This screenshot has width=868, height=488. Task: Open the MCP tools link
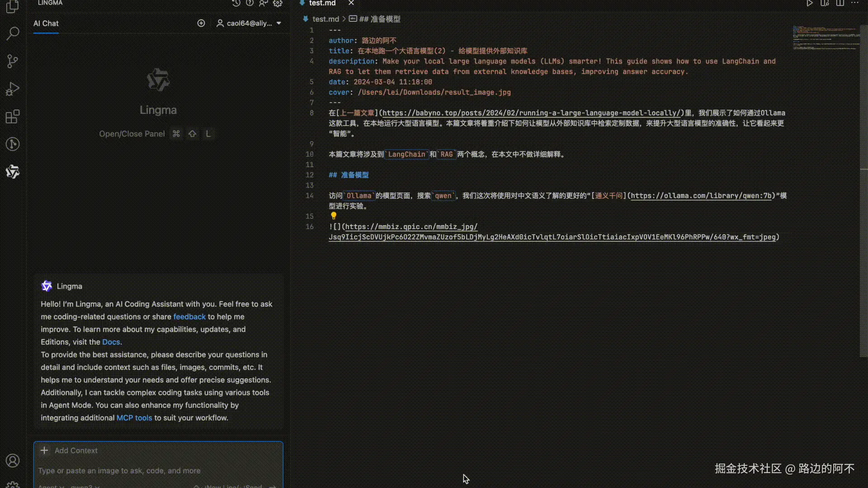point(134,418)
